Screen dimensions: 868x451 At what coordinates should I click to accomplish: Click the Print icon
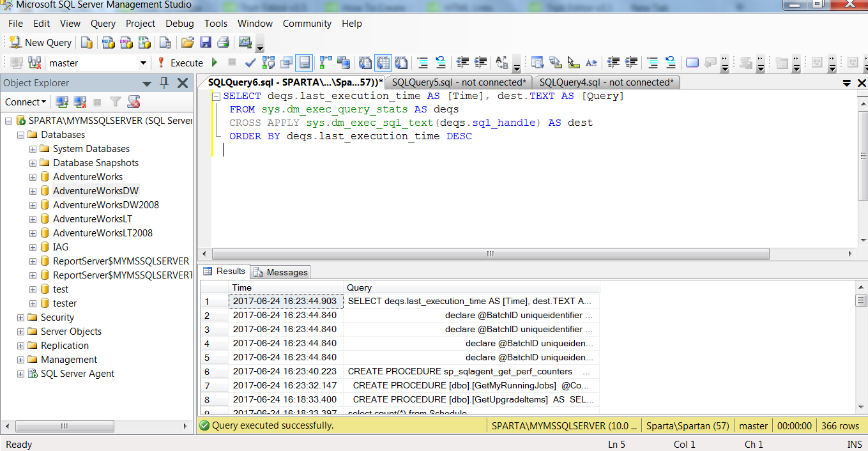(224, 42)
